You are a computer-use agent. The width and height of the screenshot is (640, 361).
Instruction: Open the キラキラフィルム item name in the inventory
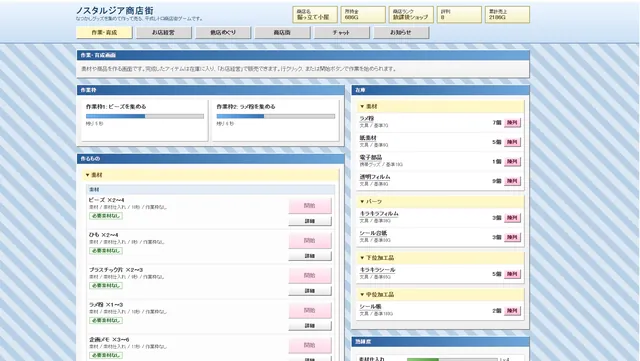click(379, 214)
